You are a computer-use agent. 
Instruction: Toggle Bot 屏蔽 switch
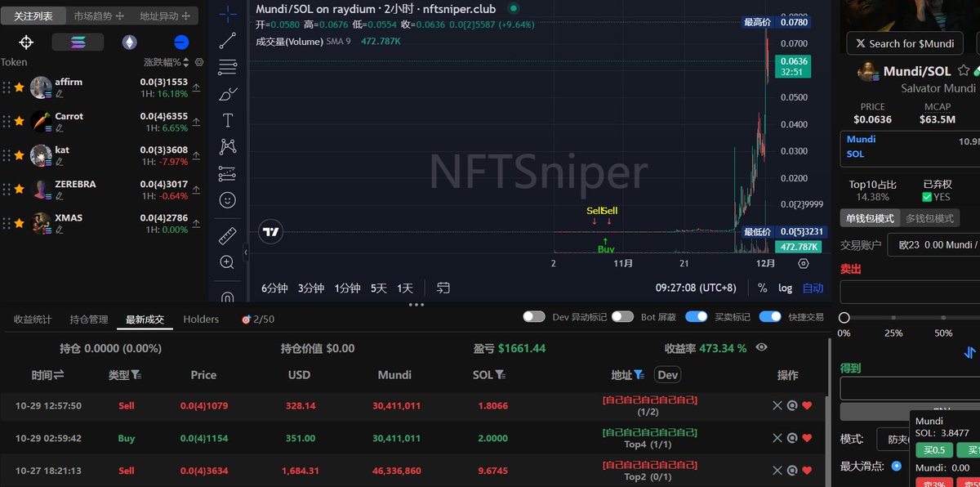pyautogui.click(x=622, y=317)
